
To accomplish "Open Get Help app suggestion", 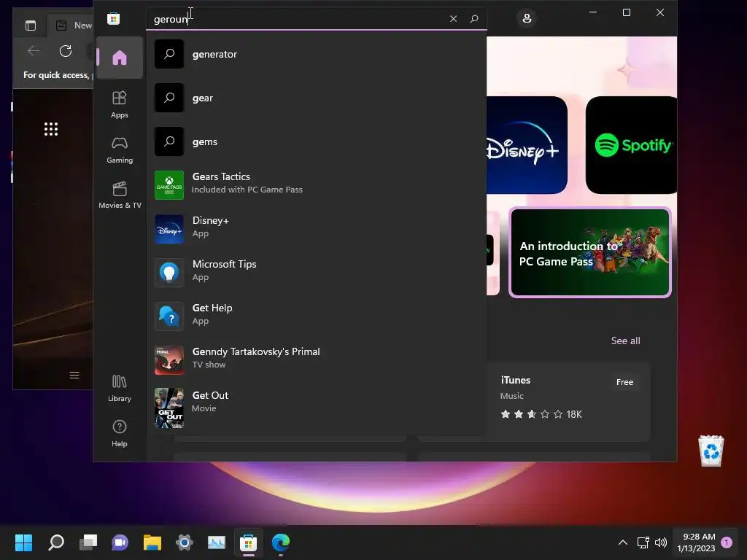I will [317, 316].
